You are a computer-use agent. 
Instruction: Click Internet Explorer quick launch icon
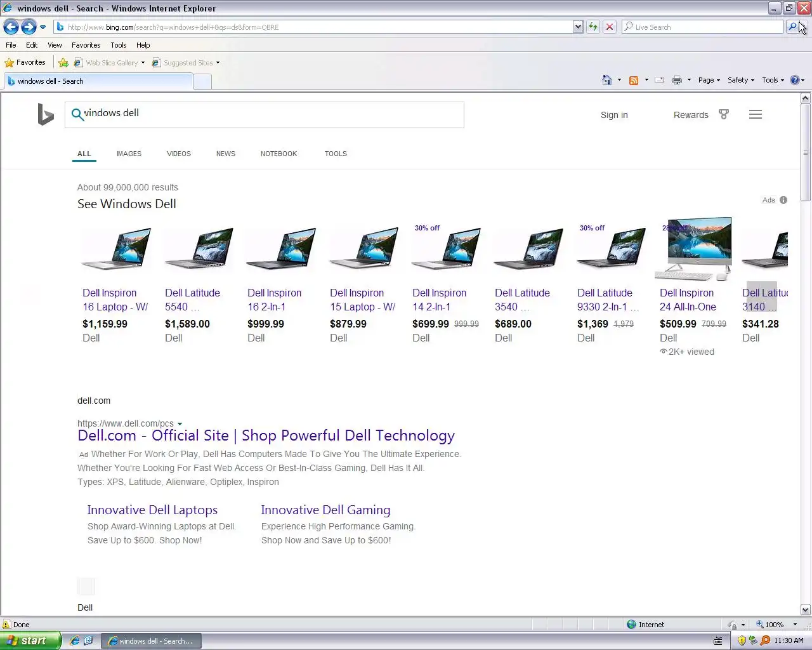[x=75, y=640]
